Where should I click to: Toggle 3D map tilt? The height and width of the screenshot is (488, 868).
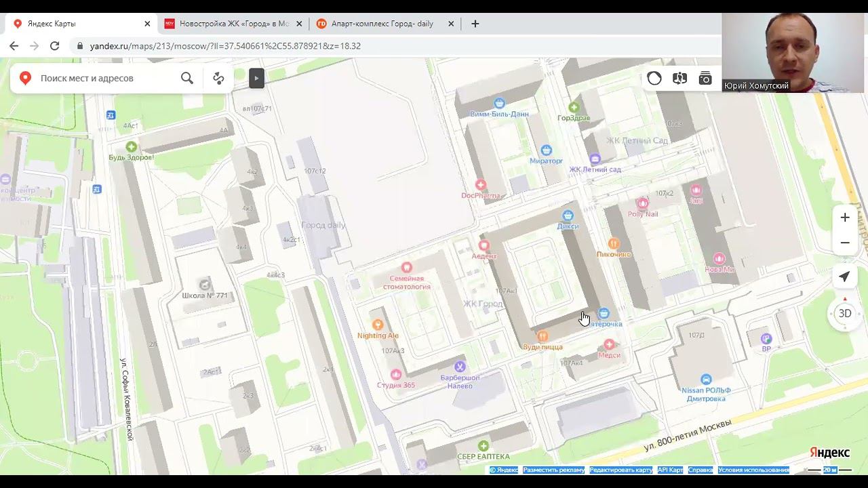(x=845, y=313)
